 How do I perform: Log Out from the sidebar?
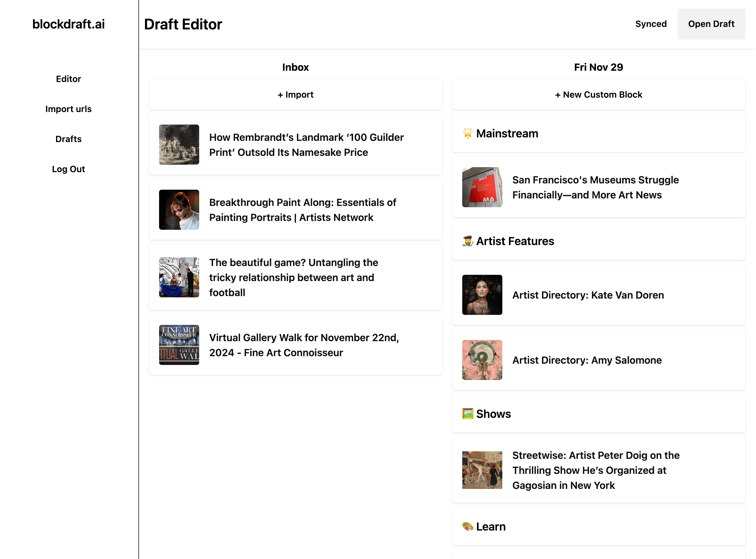tap(68, 169)
